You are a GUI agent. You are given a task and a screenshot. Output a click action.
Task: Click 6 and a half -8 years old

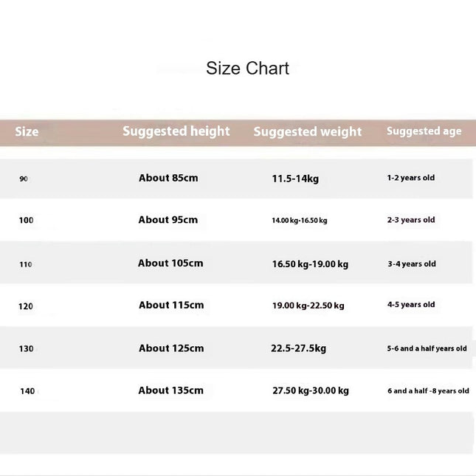tap(428, 390)
